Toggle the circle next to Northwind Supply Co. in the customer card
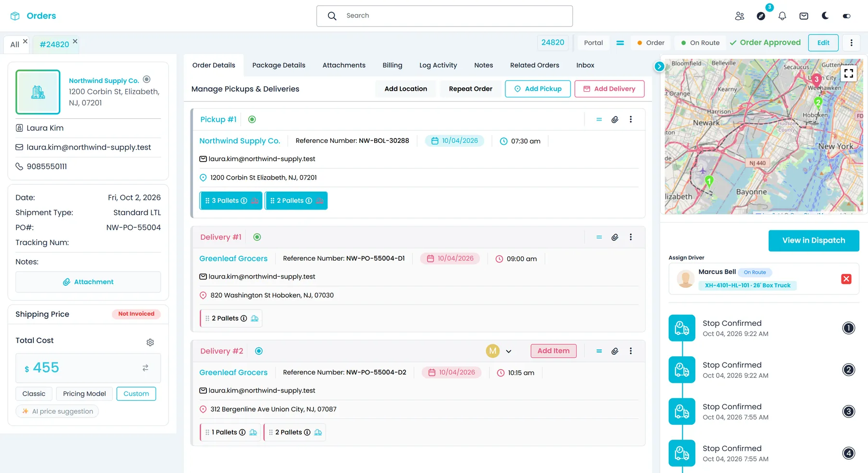 [147, 79]
